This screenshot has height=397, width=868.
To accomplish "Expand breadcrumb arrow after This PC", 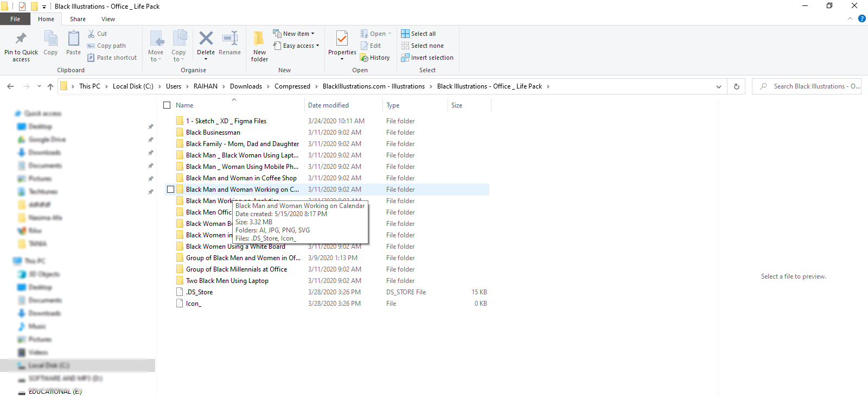I will point(106,86).
